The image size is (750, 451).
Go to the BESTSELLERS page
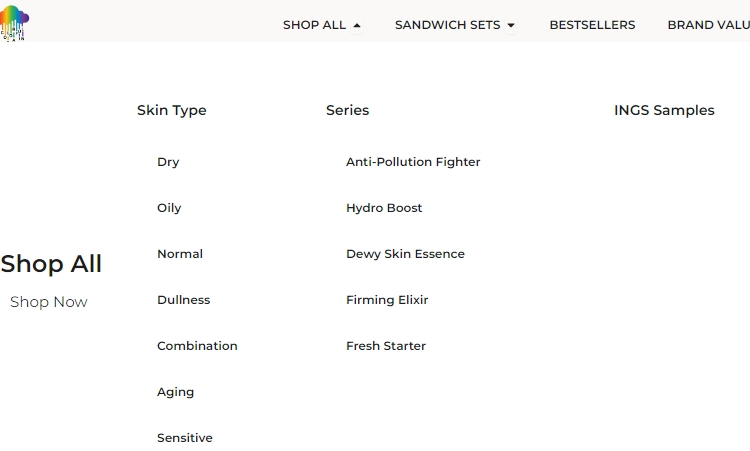coord(592,25)
